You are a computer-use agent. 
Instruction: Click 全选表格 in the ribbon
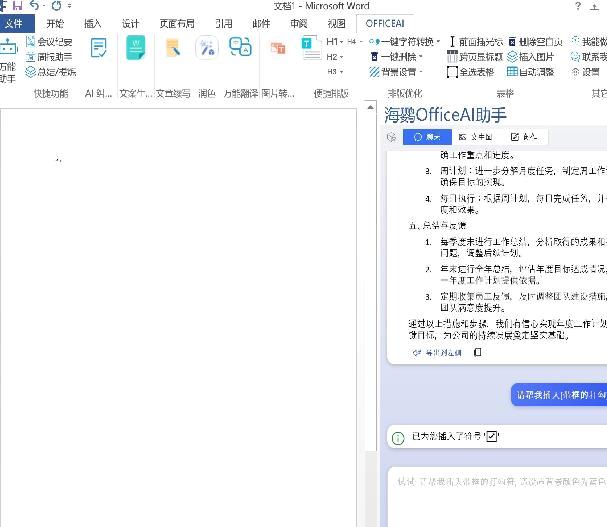pos(470,72)
